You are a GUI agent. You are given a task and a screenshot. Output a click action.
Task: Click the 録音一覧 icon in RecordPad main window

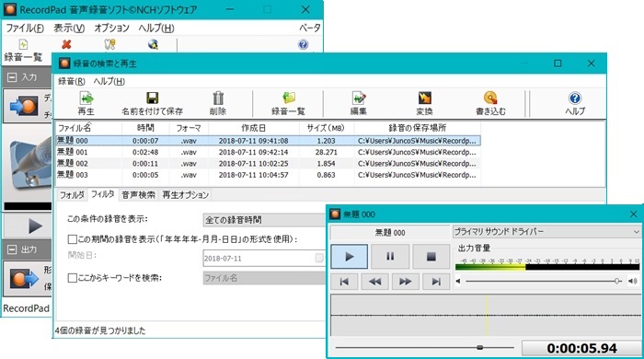[x=23, y=44]
